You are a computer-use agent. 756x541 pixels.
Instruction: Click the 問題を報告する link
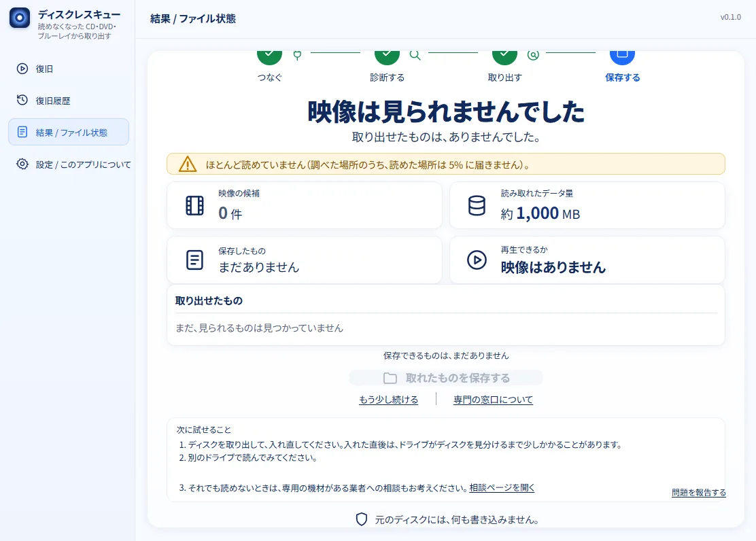pyautogui.click(x=699, y=492)
